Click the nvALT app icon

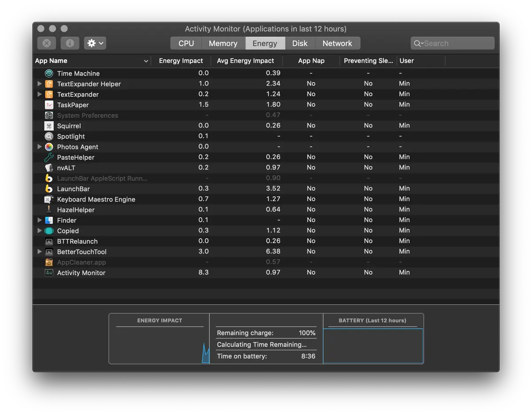[49, 168]
